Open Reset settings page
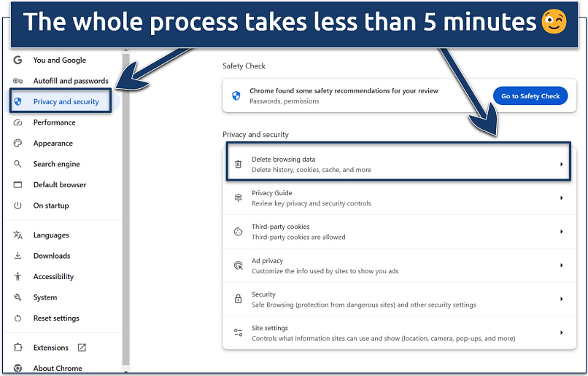 56,318
